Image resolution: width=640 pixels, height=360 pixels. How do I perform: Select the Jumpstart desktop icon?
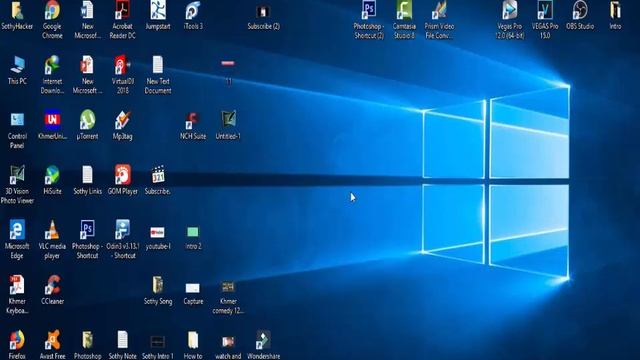[158, 11]
